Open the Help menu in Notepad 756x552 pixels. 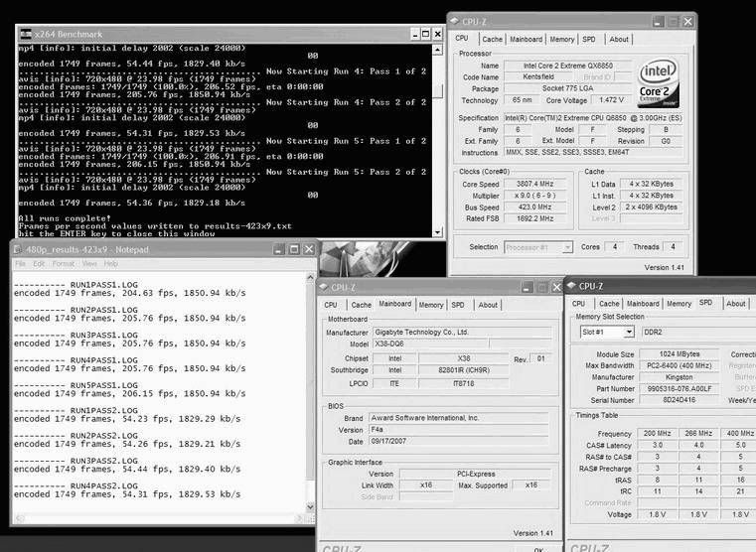point(111,263)
